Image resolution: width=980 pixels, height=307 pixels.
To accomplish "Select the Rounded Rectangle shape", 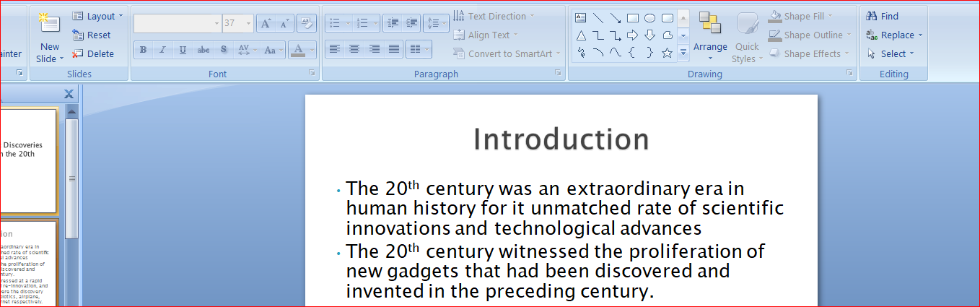I will pos(668,17).
